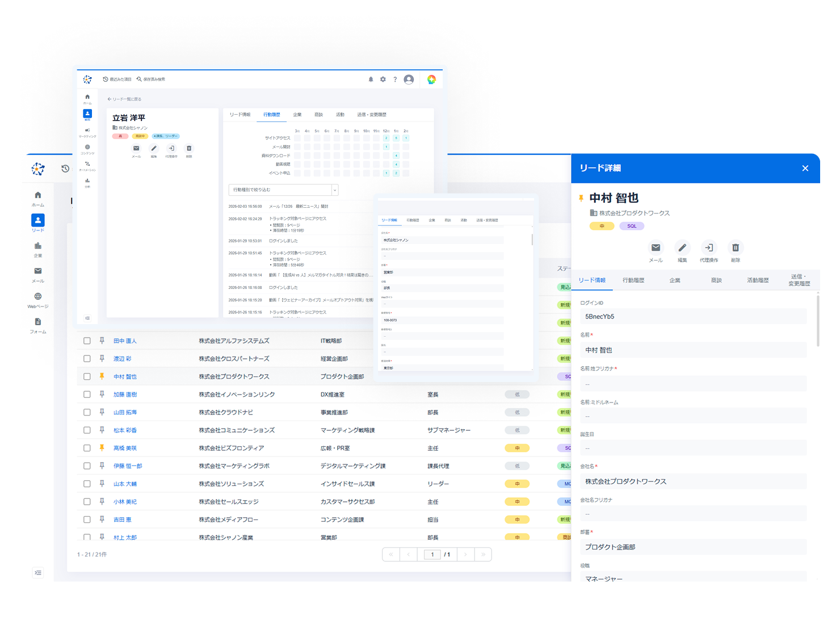
Task: Open lead link 小林 美紀 in list
Action: [x=125, y=502]
